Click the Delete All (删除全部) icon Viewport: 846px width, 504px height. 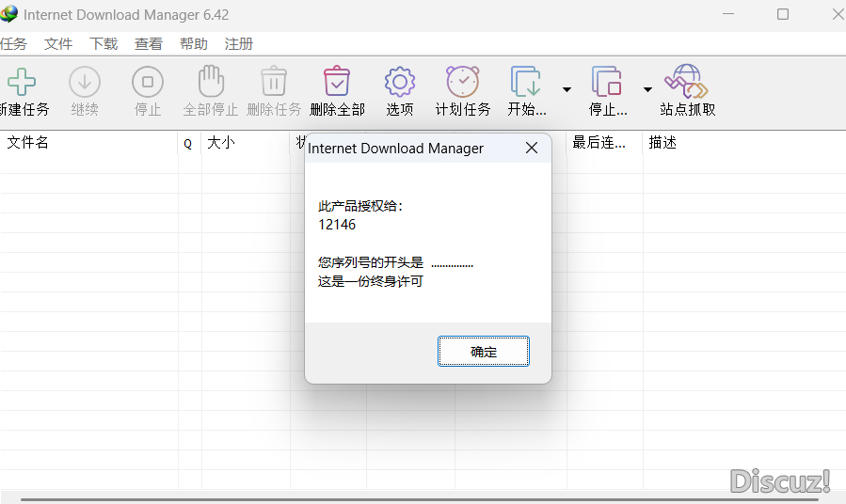pos(337,83)
